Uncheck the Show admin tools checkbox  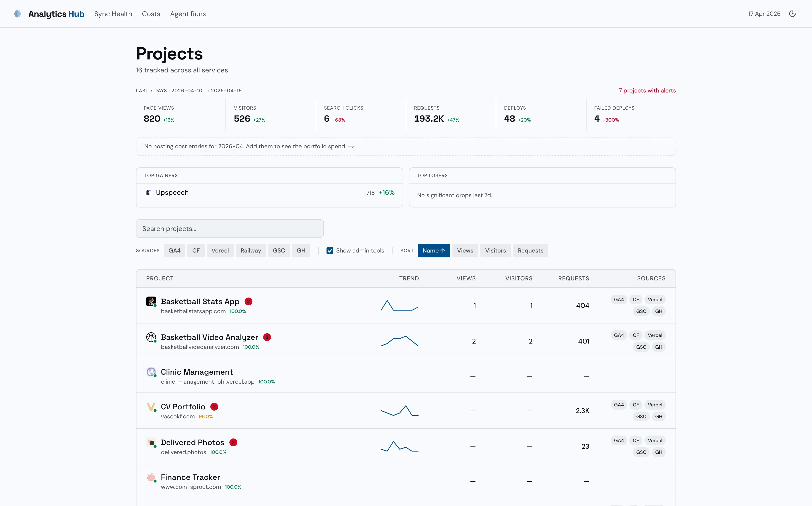tap(330, 250)
